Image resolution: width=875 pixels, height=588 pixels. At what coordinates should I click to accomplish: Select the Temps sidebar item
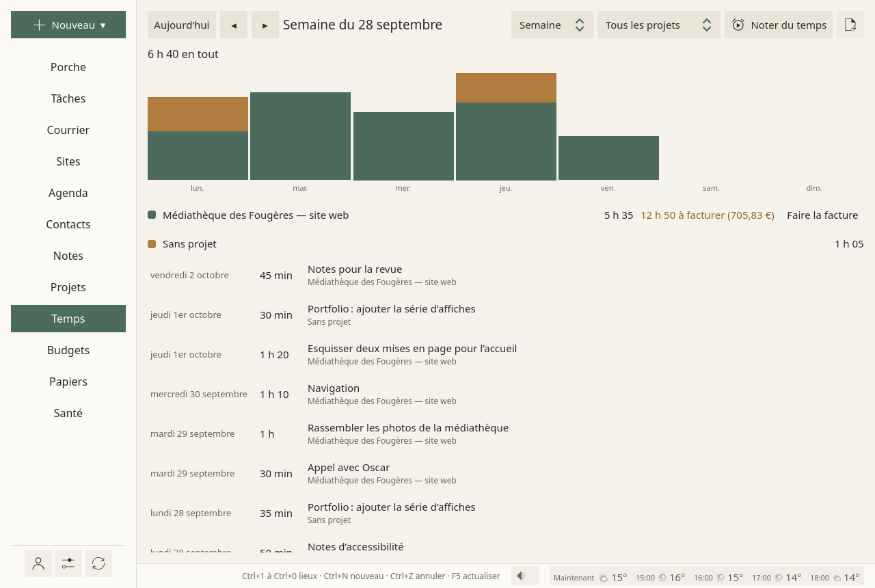click(x=68, y=319)
